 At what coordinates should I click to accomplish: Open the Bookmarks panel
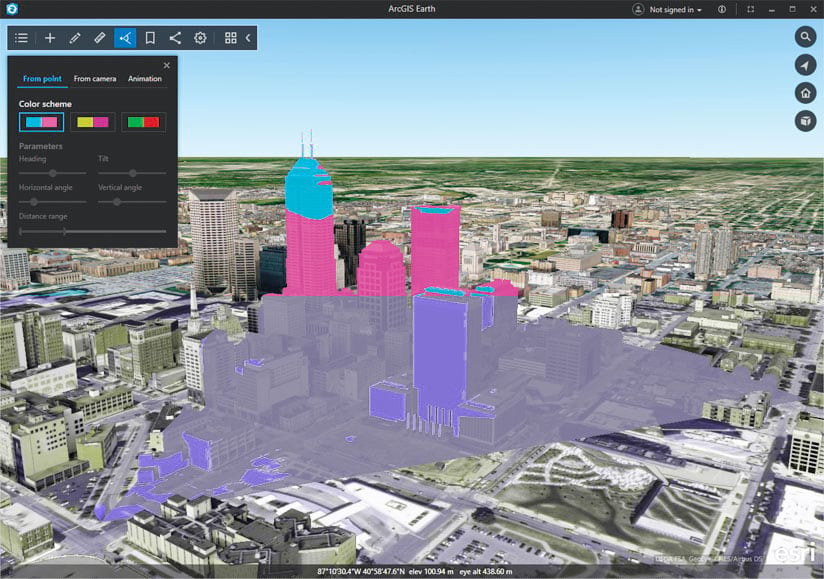pyautogui.click(x=149, y=38)
